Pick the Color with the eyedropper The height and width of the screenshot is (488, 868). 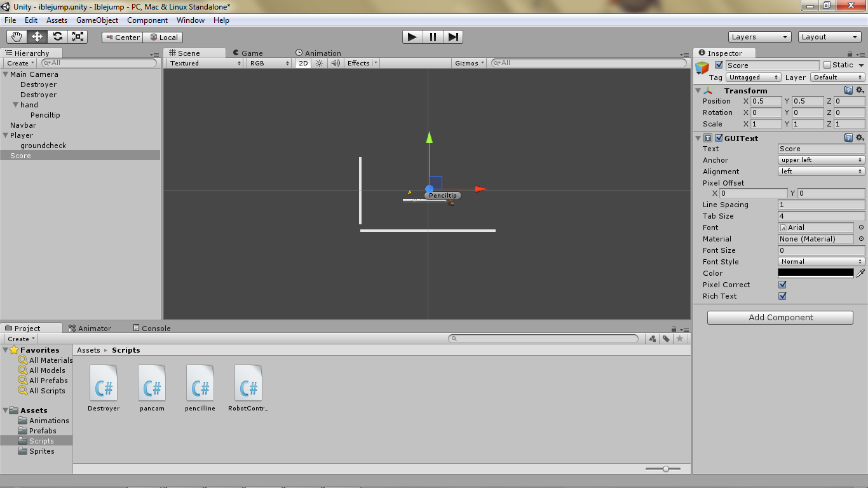point(861,273)
